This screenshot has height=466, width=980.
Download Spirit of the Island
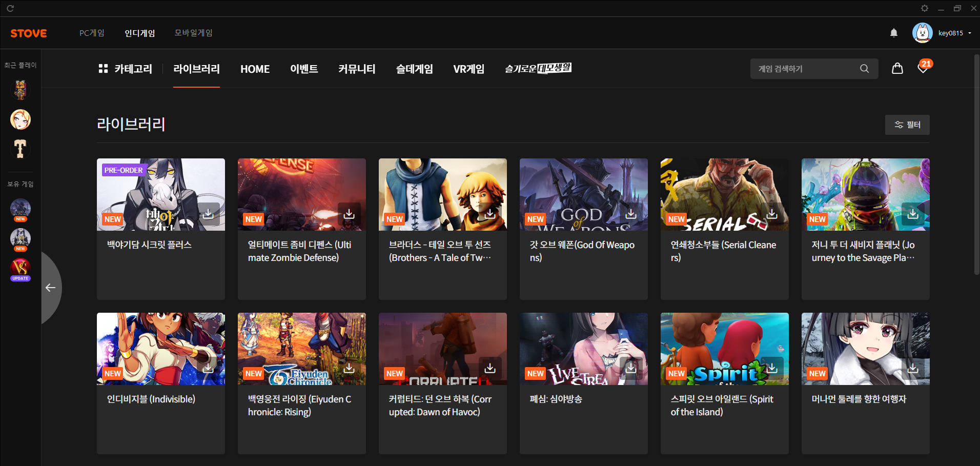click(x=772, y=368)
